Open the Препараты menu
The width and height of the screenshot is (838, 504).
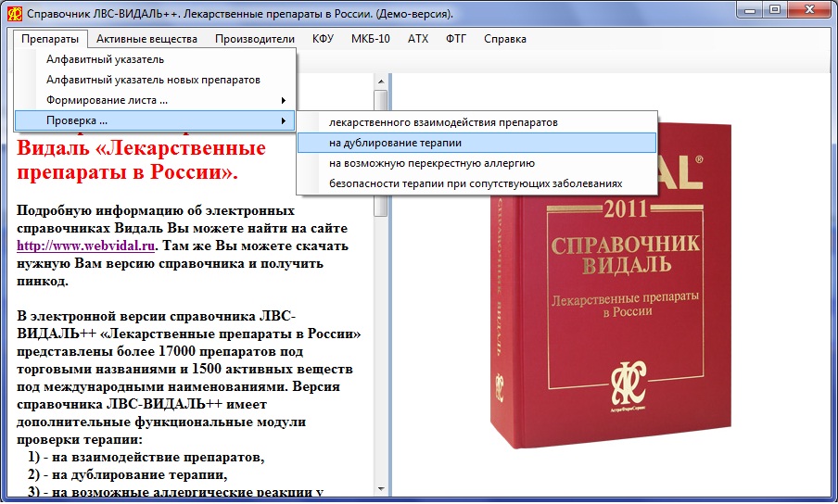50,38
